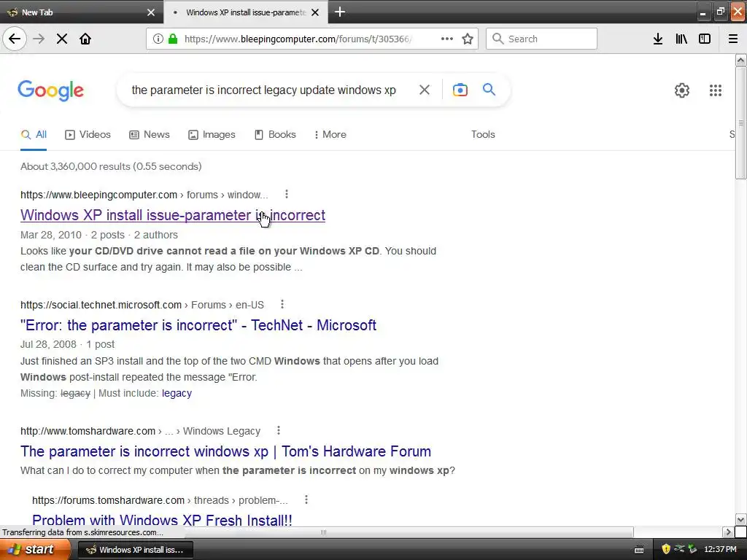Switch to Videos search results
This screenshot has height=560, width=747.
click(x=88, y=135)
